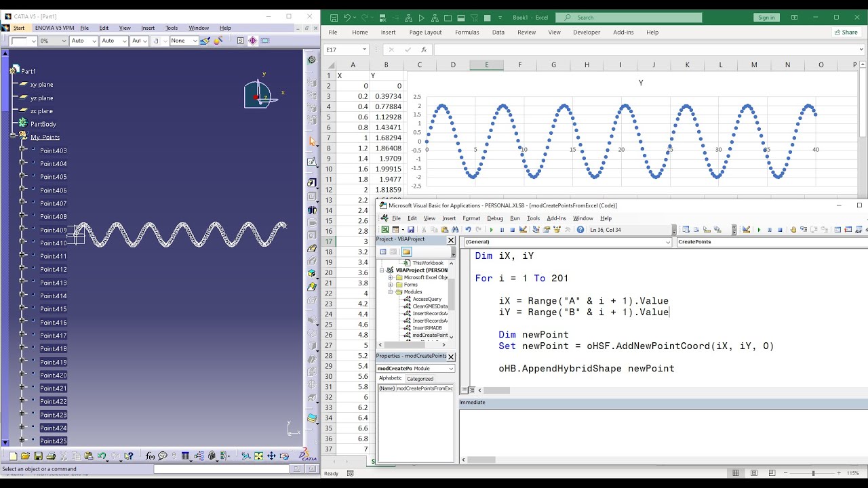Click CATIA Undo arrow icon
This screenshot has height=488, width=868.
[x=101, y=456]
